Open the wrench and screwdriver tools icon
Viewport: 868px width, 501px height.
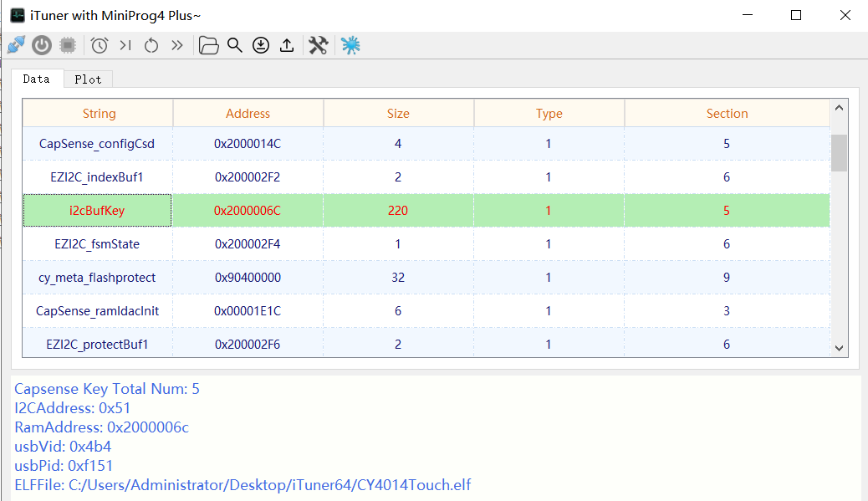pyautogui.click(x=319, y=45)
